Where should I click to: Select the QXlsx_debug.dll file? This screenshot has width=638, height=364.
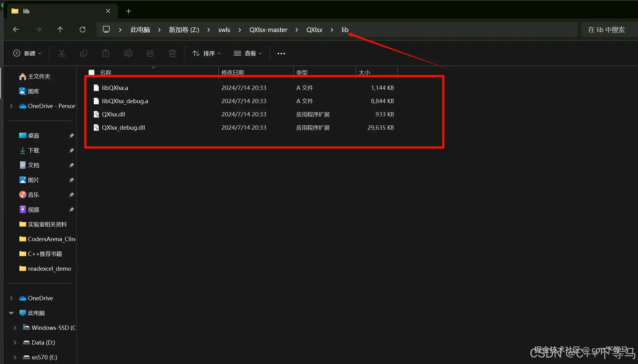(123, 127)
